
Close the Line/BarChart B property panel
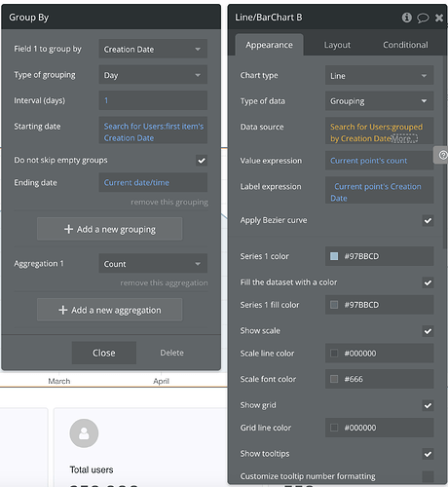click(439, 18)
